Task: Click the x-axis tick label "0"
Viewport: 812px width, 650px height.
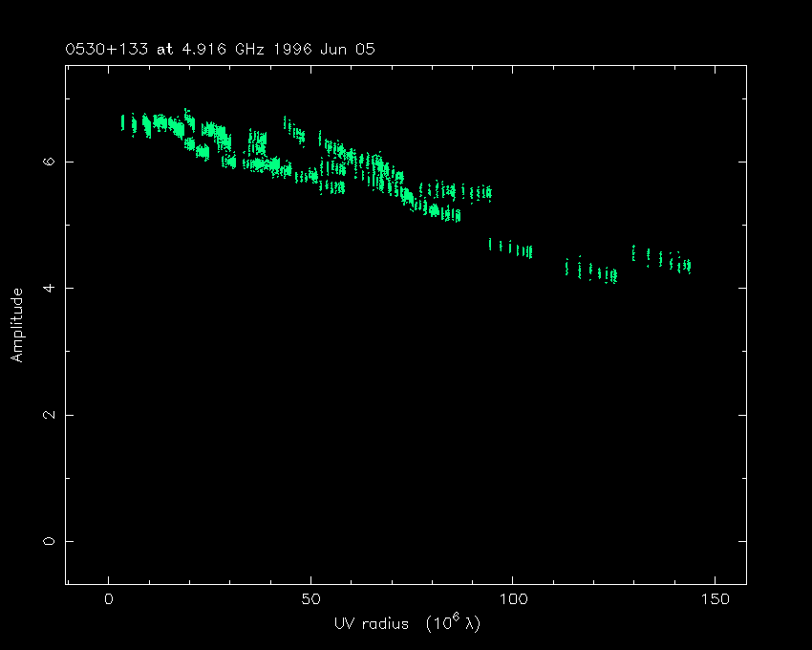Action: click(x=109, y=599)
